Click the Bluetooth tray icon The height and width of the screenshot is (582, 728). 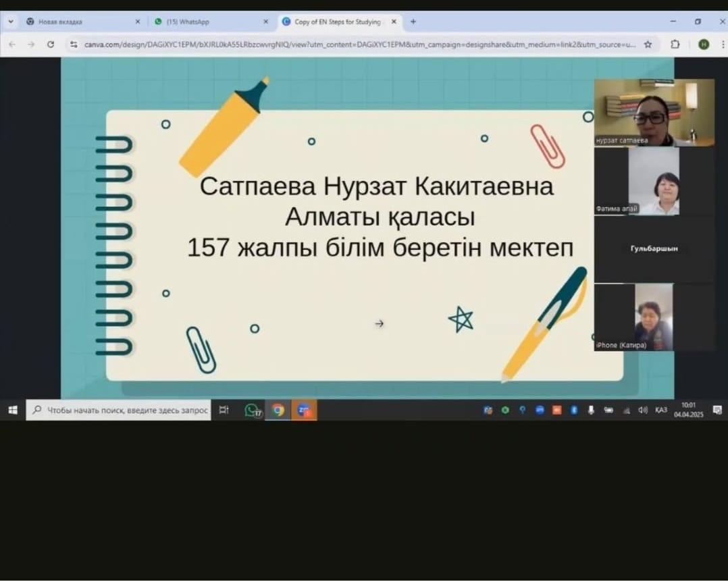point(574,411)
